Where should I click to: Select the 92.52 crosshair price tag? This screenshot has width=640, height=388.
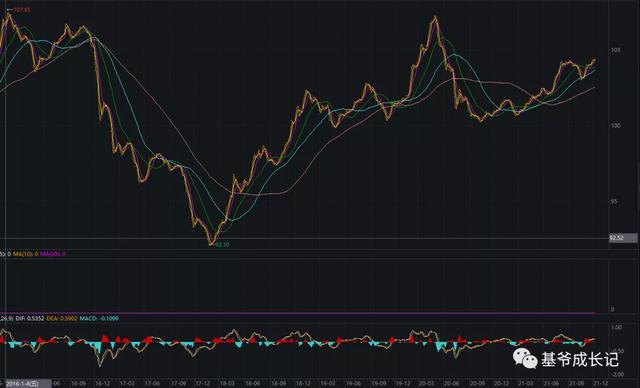pyautogui.click(x=623, y=238)
